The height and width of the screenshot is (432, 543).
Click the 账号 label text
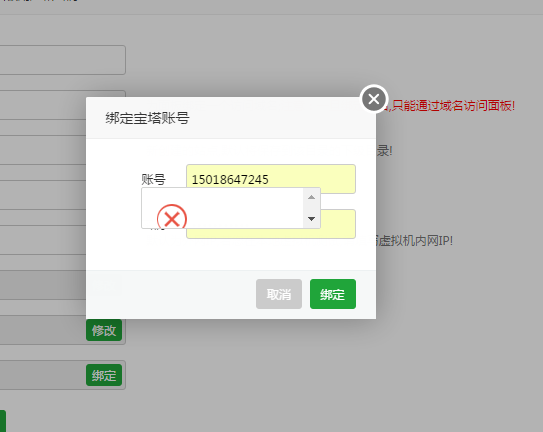[153, 179]
